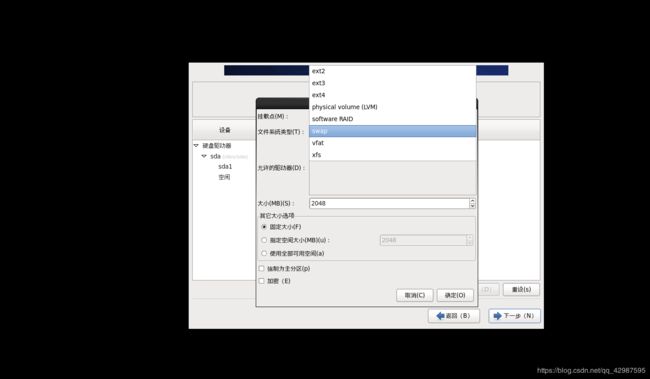Select the sda1 partition row
This screenshot has width=650, height=379.
[x=225, y=167]
